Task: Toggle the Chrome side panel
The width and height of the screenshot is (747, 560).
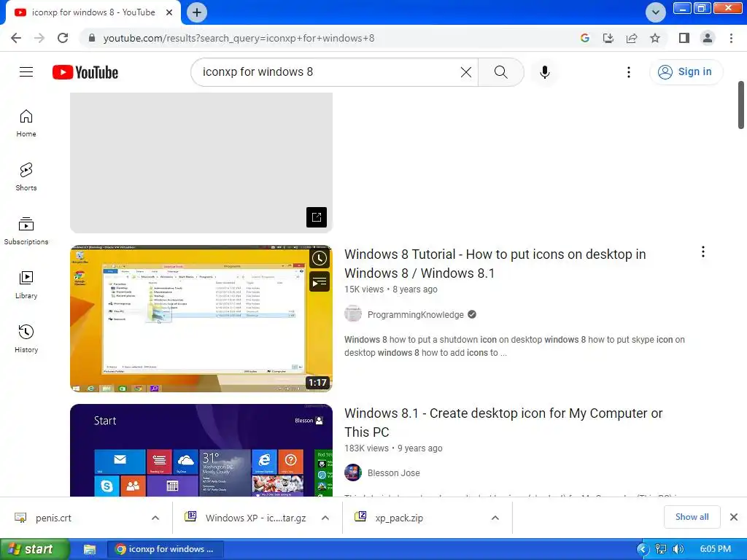Action: (x=684, y=38)
